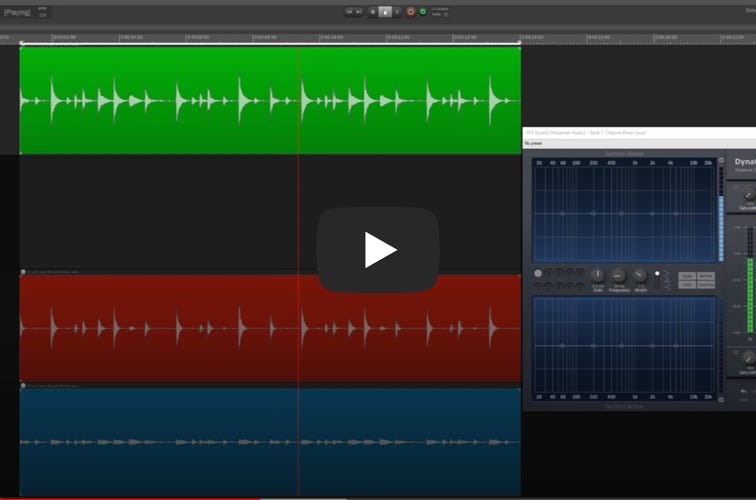
Task: Click the Solo button in the EQ band controls
Action: [x=687, y=276]
